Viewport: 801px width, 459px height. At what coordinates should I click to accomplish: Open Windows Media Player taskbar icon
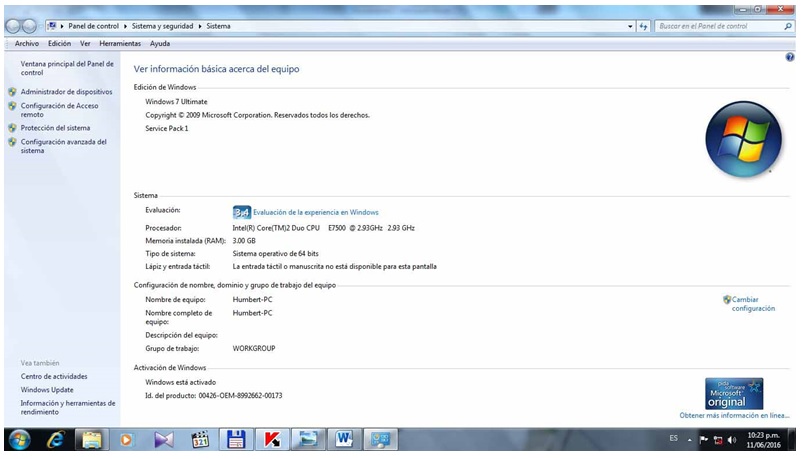(x=126, y=440)
